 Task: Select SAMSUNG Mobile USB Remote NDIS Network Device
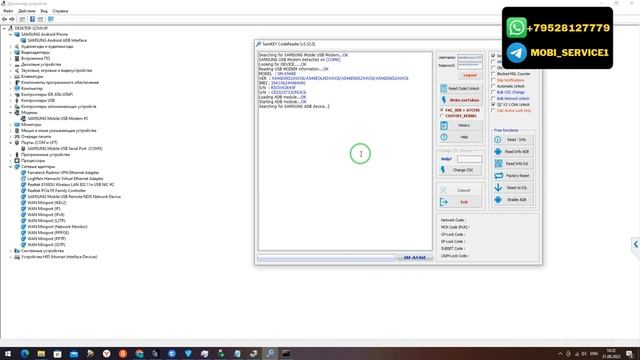coord(74,197)
